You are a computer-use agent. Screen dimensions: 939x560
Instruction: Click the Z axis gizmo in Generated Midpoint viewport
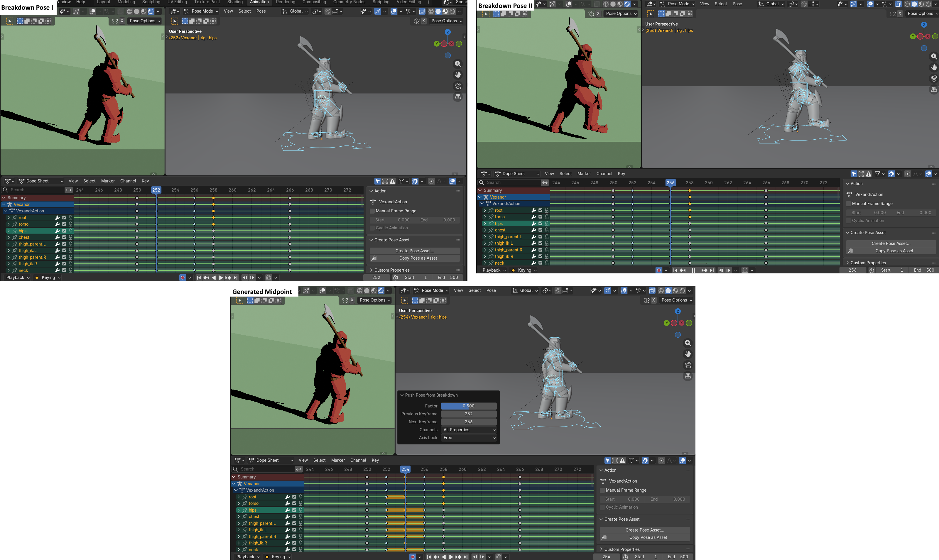point(678,311)
